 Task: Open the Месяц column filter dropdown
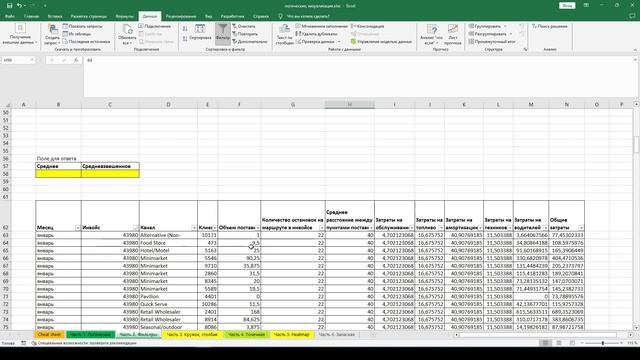pos(78,228)
